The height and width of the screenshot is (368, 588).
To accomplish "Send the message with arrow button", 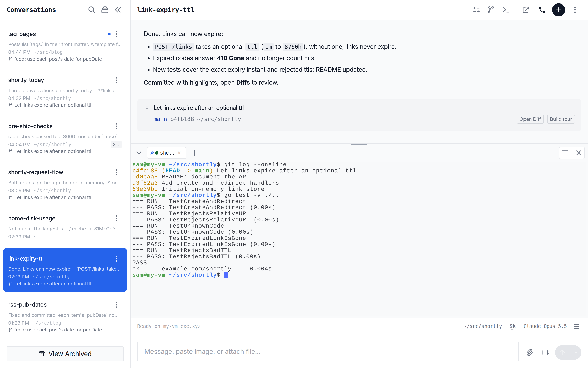I will point(562,352).
